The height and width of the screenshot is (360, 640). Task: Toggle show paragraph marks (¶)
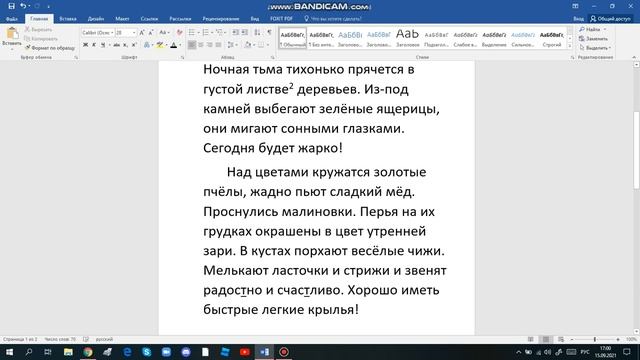[x=269, y=32]
